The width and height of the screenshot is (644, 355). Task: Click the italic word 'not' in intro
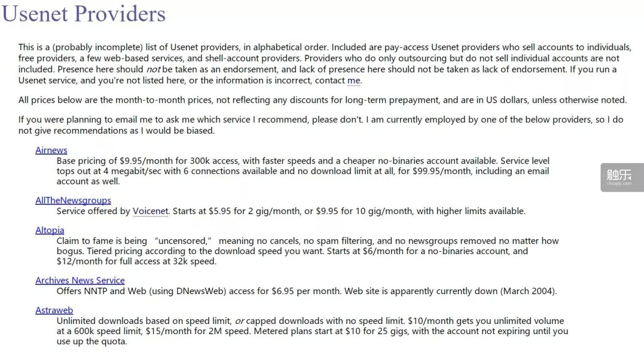153,69
